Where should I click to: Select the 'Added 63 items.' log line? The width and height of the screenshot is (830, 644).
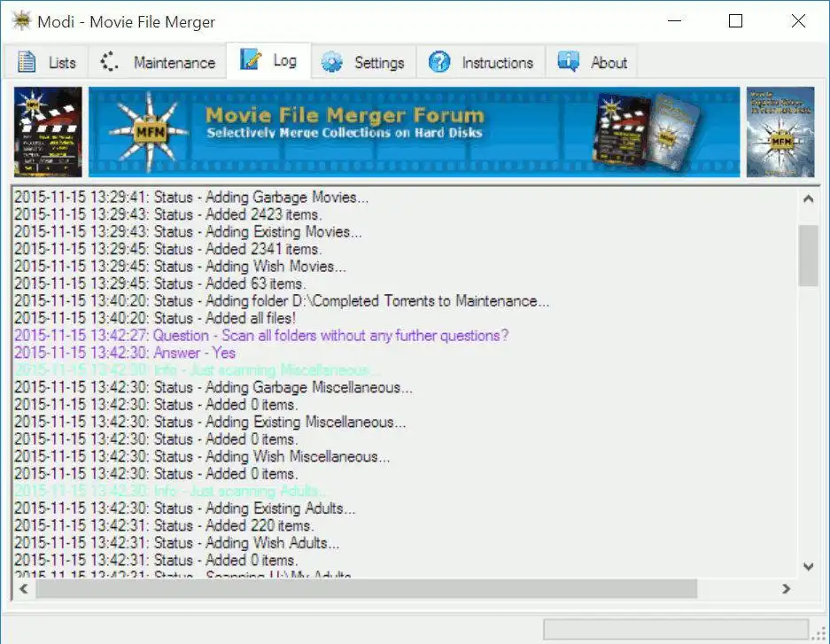(x=159, y=283)
